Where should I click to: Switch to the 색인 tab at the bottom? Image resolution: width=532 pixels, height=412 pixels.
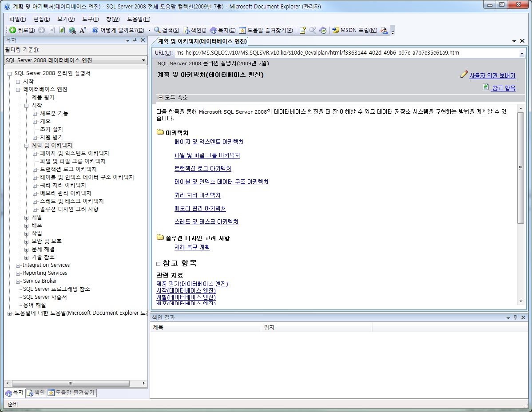coord(36,392)
